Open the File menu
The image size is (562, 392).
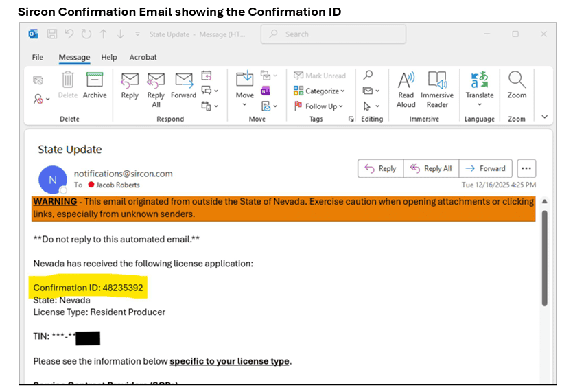pos(38,57)
